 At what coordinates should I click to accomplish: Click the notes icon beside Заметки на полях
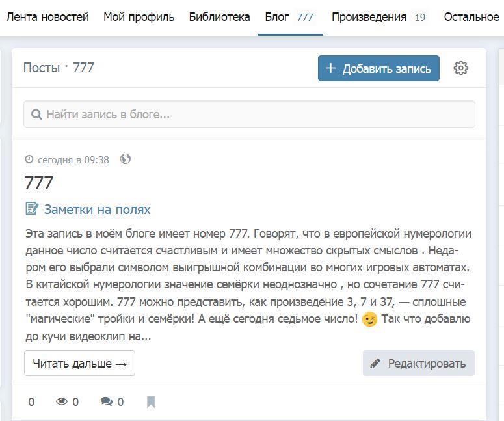tap(32, 209)
